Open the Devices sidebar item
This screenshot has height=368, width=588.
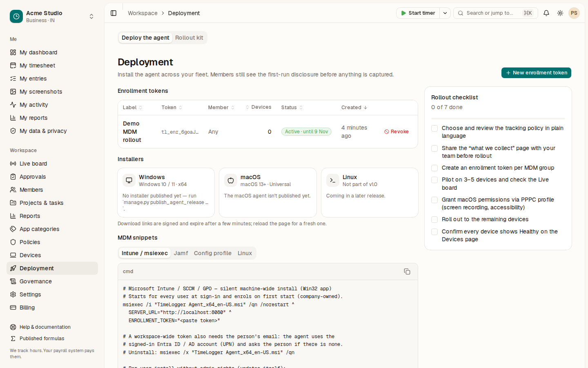tap(52, 255)
